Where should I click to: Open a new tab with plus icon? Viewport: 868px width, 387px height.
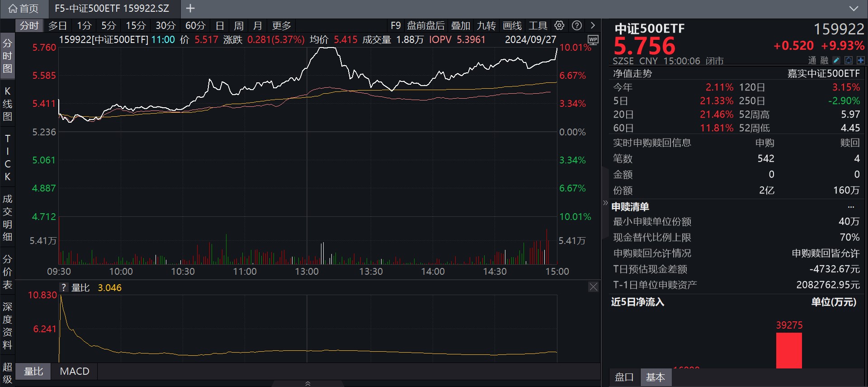click(190, 8)
